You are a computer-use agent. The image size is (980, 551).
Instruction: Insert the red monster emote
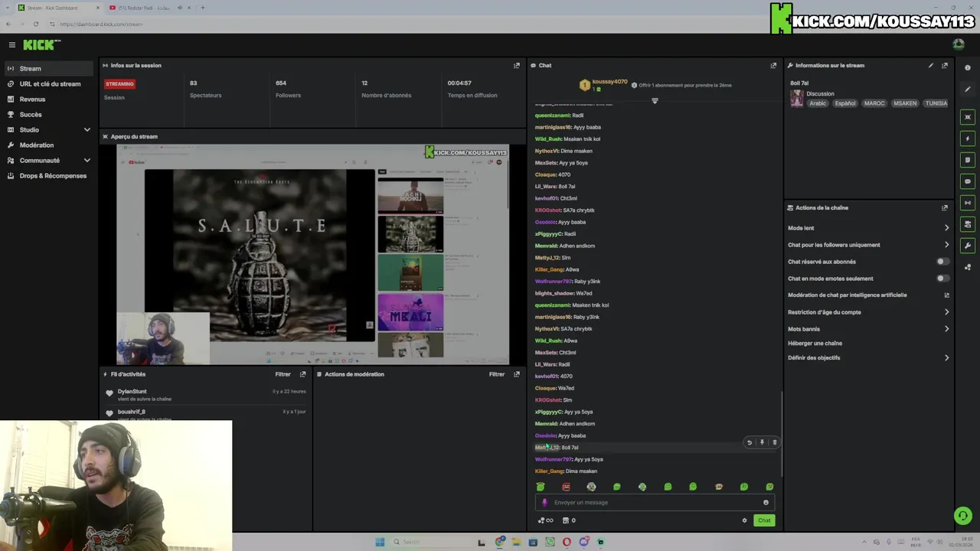[x=566, y=487]
